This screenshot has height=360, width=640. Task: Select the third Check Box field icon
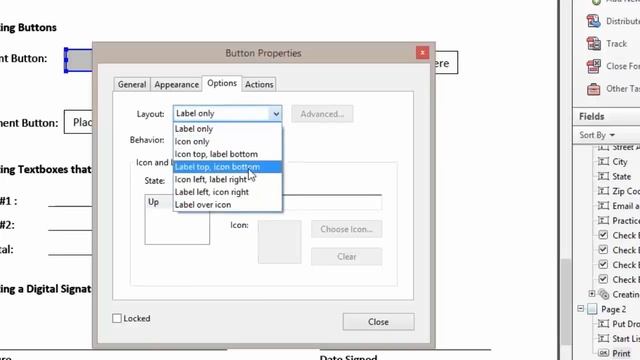603,264
